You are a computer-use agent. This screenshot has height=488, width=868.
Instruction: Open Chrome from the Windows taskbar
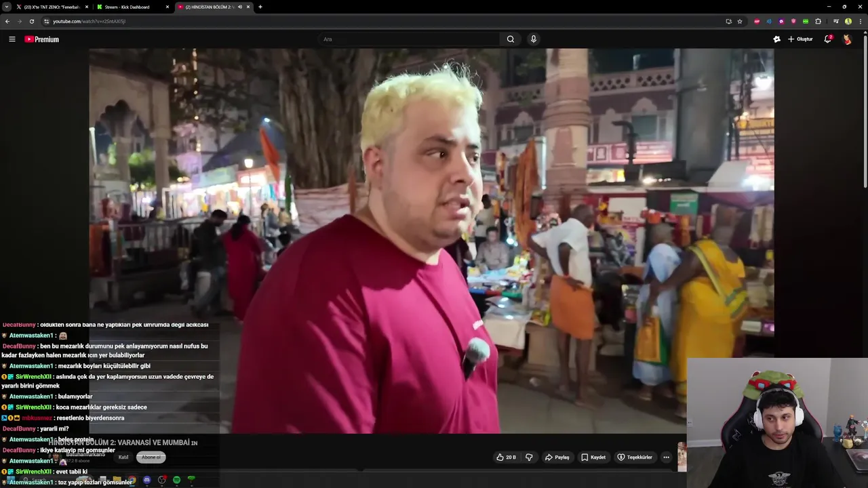click(132, 480)
